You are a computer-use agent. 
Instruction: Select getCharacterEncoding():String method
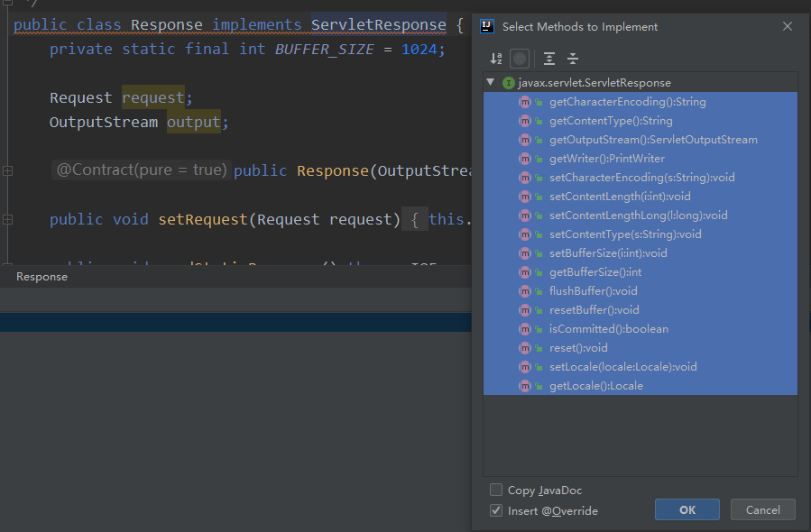point(641,102)
